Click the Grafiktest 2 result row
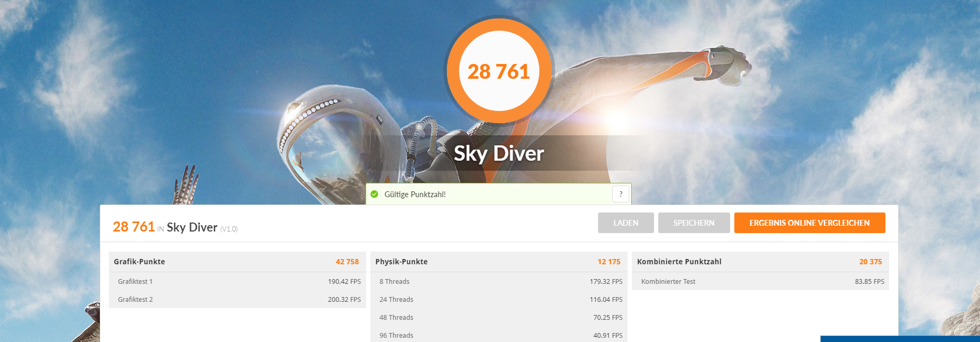 tap(237, 299)
